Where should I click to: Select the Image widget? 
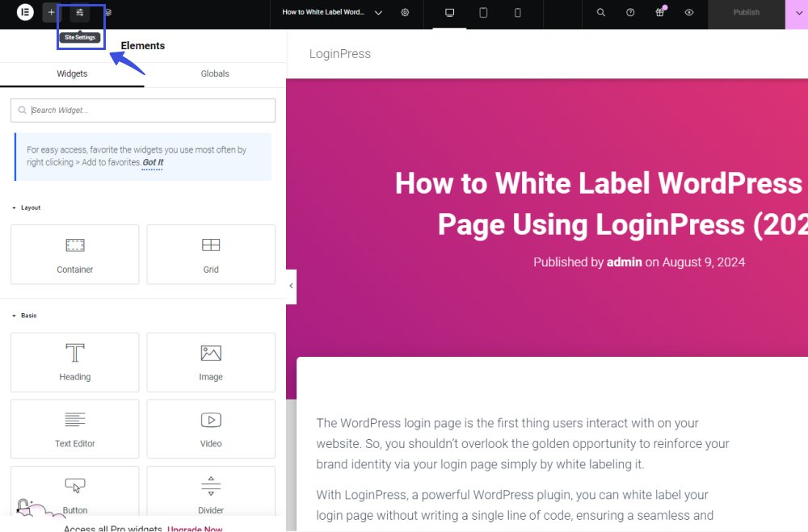point(211,362)
